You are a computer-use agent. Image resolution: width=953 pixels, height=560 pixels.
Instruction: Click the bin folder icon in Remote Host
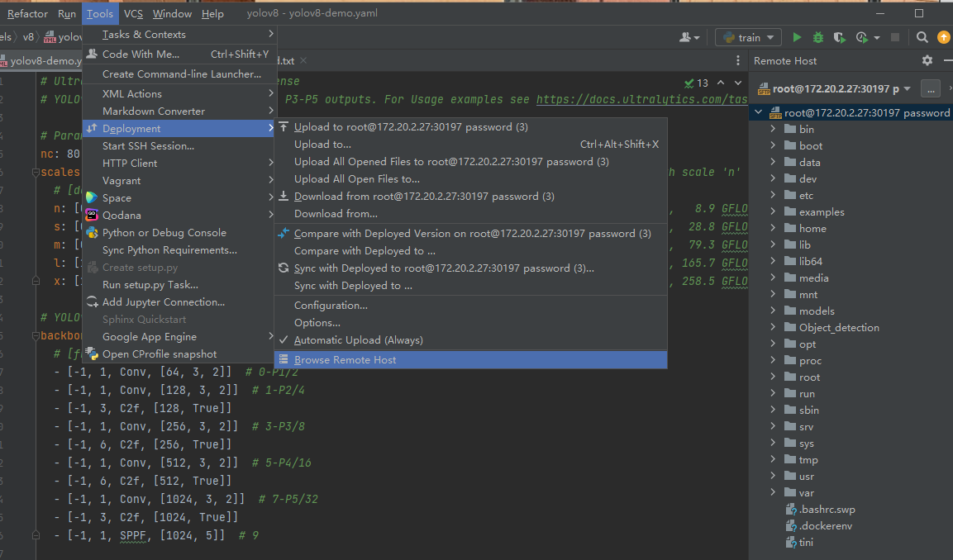(790, 129)
